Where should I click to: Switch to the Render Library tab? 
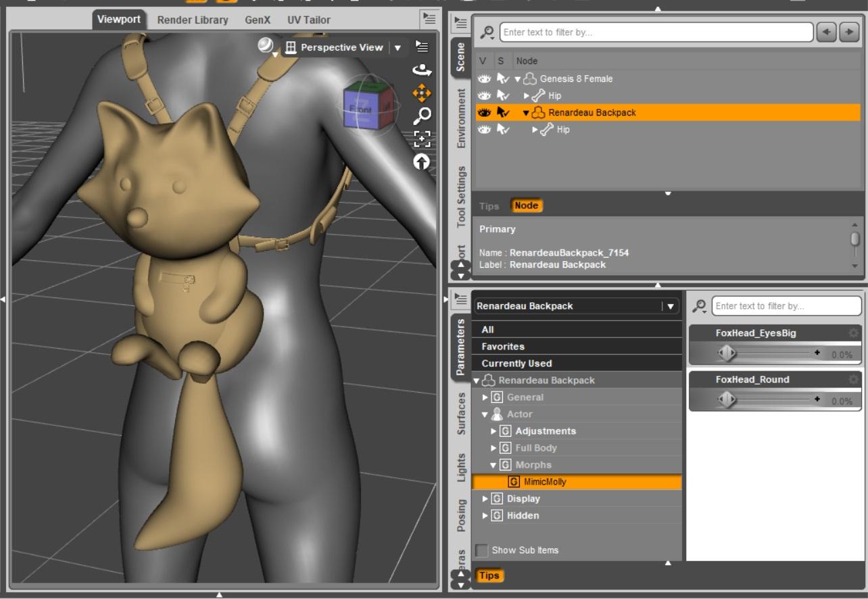point(193,20)
